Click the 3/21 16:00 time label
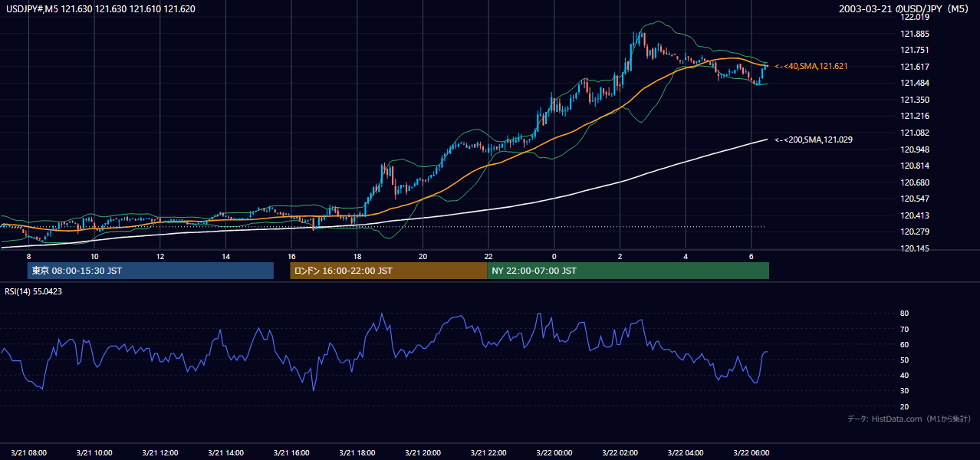This screenshot has height=460, width=980. (291, 452)
